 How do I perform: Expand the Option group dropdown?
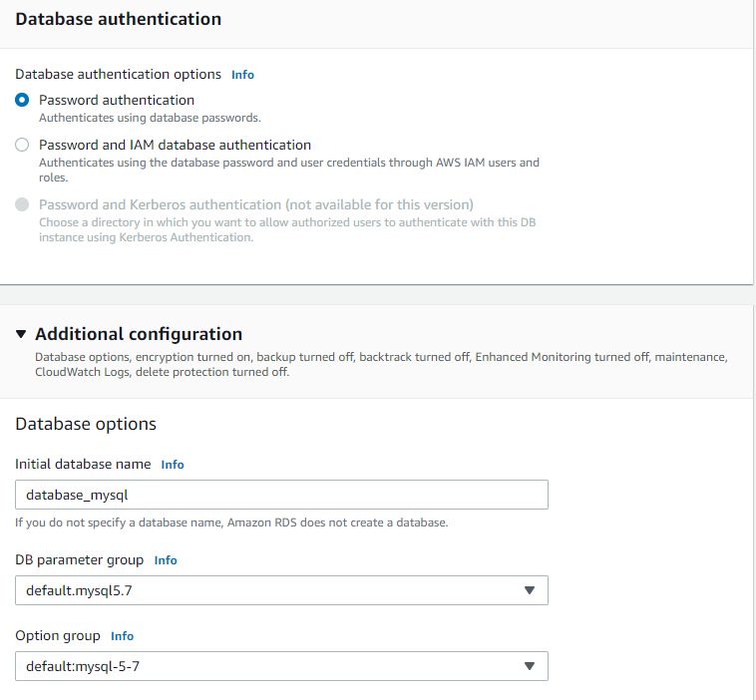click(269, 666)
